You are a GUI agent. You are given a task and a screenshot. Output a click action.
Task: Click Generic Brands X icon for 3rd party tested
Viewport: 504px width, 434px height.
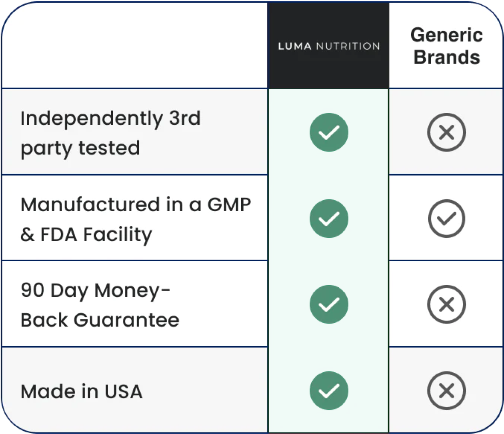[446, 132]
